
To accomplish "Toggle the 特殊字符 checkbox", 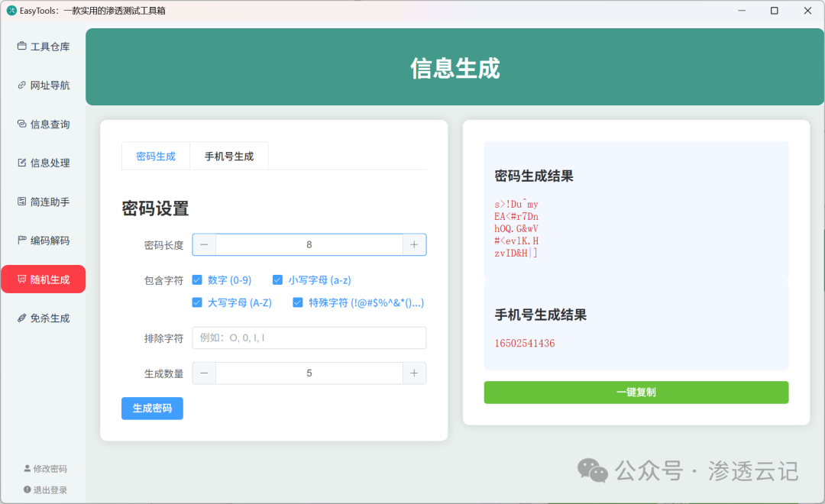I will point(298,302).
